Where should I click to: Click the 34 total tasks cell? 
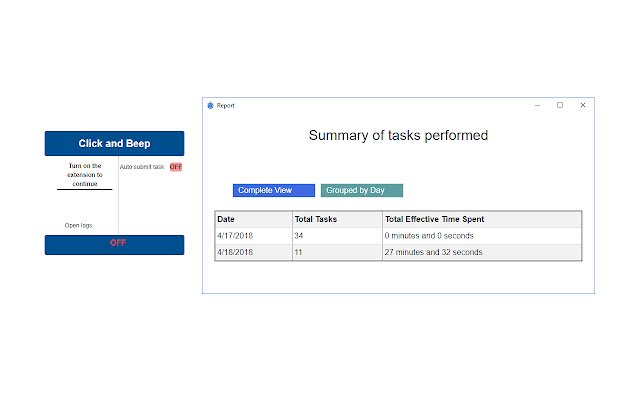337,236
